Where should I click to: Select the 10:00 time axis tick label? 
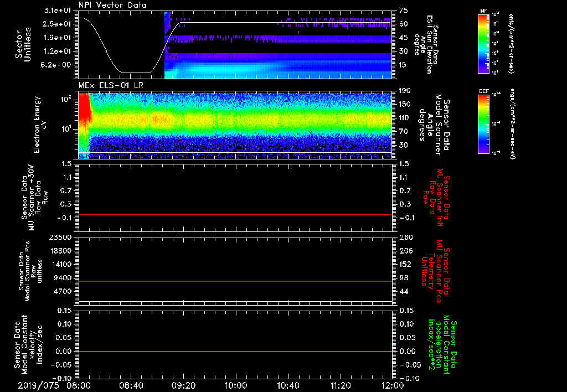click(x=235, y=385)
